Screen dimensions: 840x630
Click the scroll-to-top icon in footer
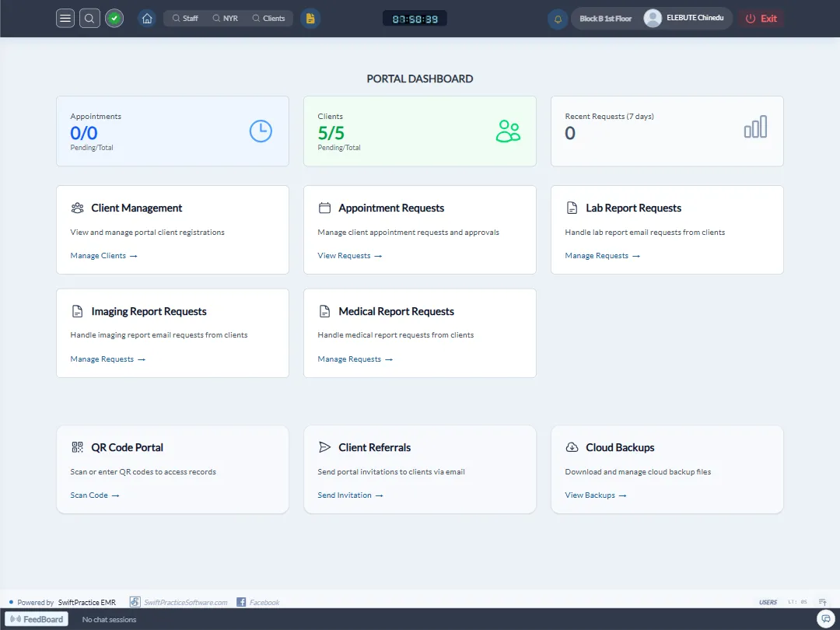[822, 602]
